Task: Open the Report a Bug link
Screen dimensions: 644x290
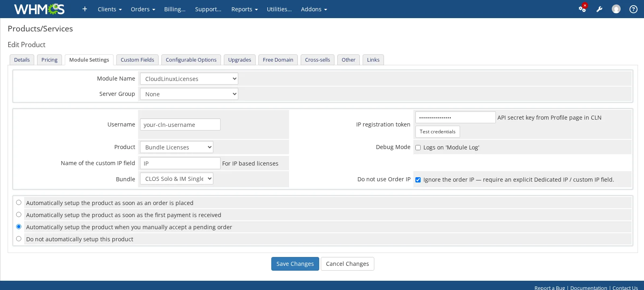Action: click(550, 288)
